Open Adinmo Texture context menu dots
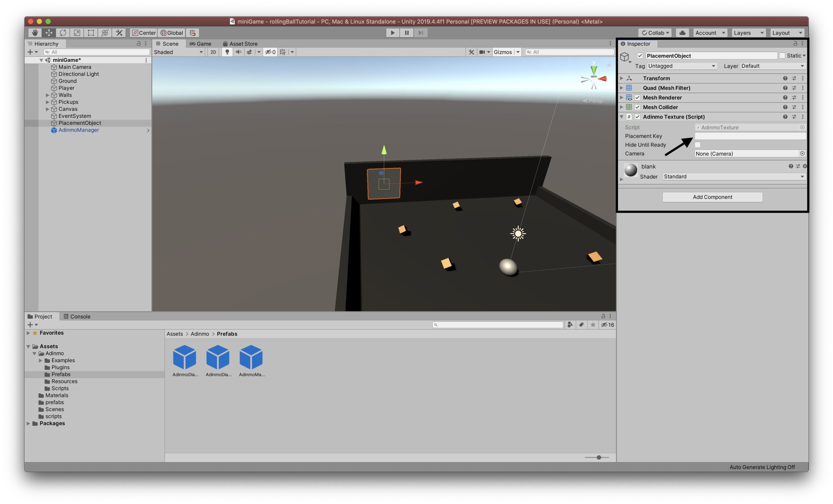833x504 pixels. point(802,117)
